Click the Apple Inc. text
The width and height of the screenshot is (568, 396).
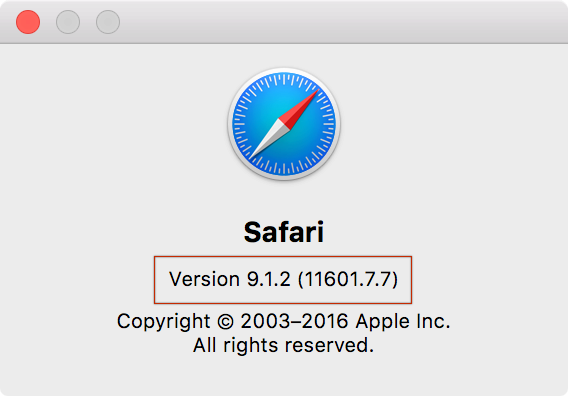[x=402, y=322]
